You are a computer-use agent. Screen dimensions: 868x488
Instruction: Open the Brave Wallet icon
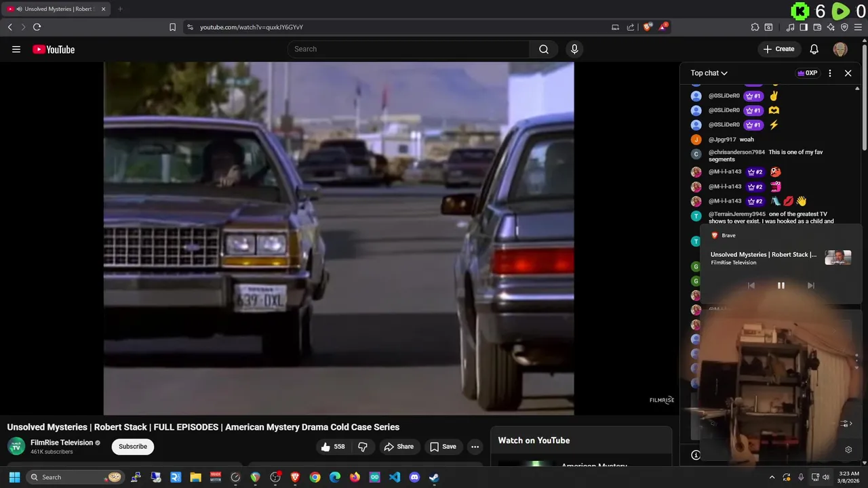817,27
